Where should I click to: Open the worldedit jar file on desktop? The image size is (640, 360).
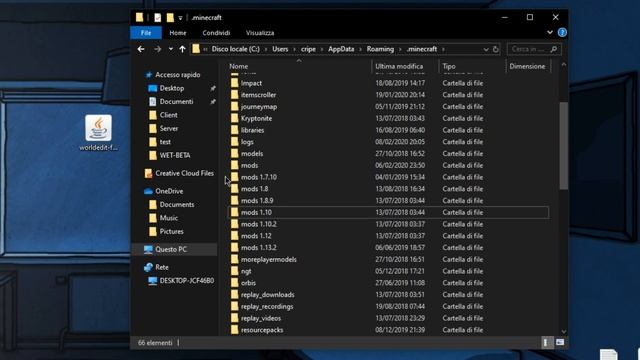pos(98,133)
